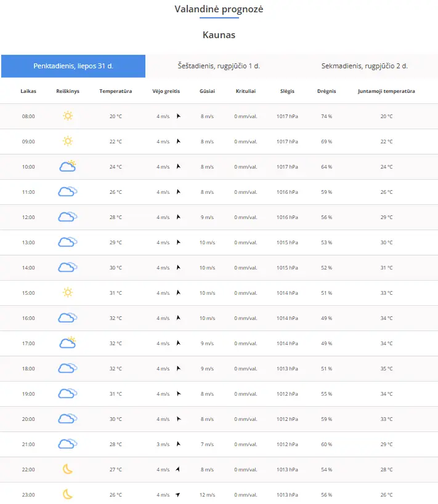Click the 23:00 time cell
Image resolution: width=438 pixels, height=504 pixels.
[x=28, y=495]
